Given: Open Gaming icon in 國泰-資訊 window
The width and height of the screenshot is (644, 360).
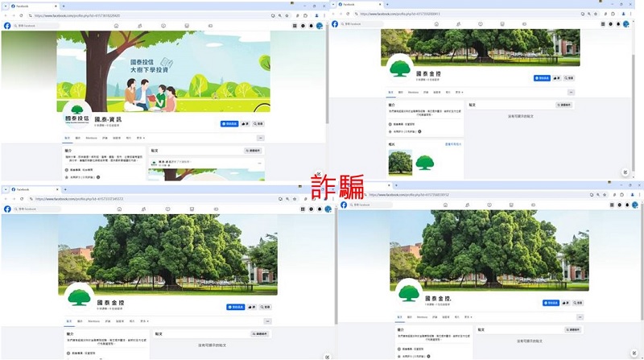Looking at the screenshot, I should point(210,26).
